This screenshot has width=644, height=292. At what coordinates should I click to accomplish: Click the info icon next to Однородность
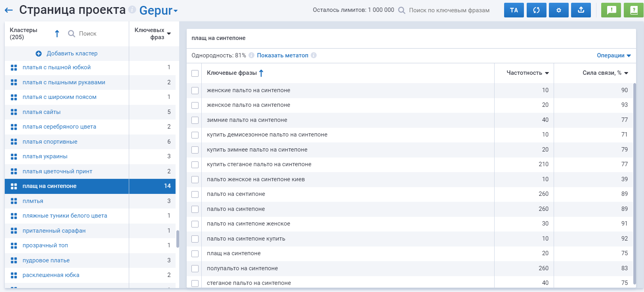[251, 55]
